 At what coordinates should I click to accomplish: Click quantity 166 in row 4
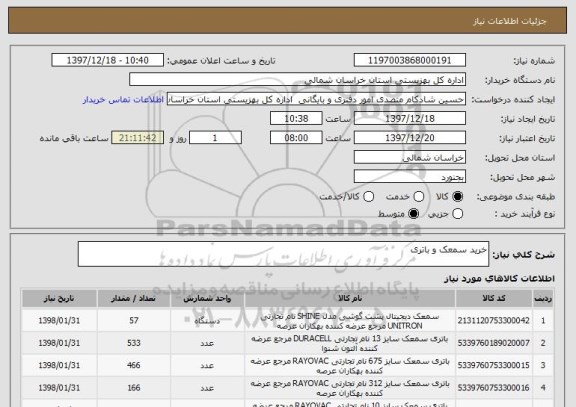[134, 388]
